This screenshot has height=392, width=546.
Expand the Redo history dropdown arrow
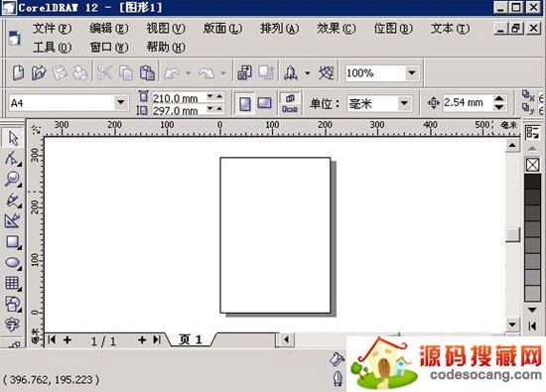coord(223,73)
